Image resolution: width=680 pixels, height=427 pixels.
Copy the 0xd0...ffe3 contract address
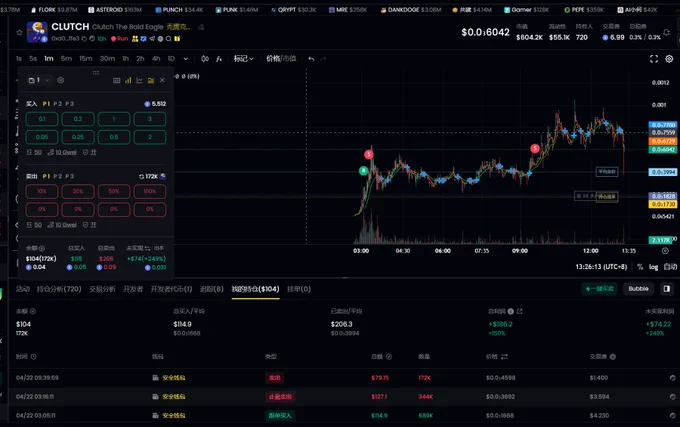pos(85,39)
